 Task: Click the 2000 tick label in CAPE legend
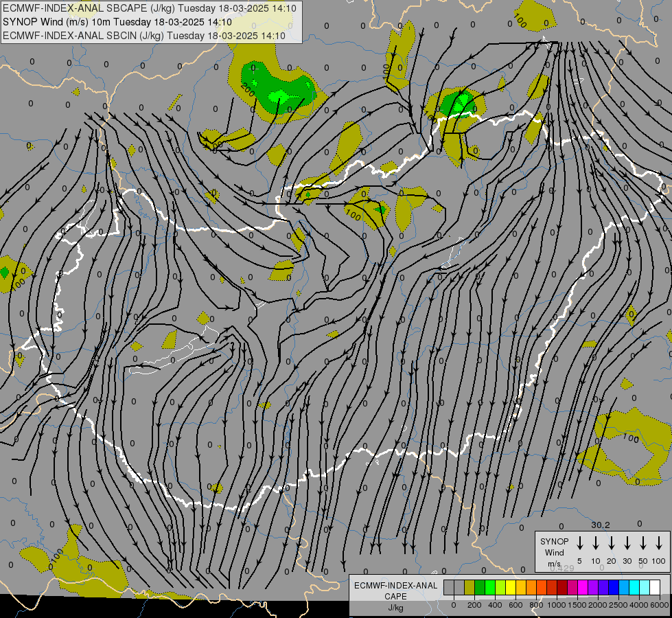[598, 605]
